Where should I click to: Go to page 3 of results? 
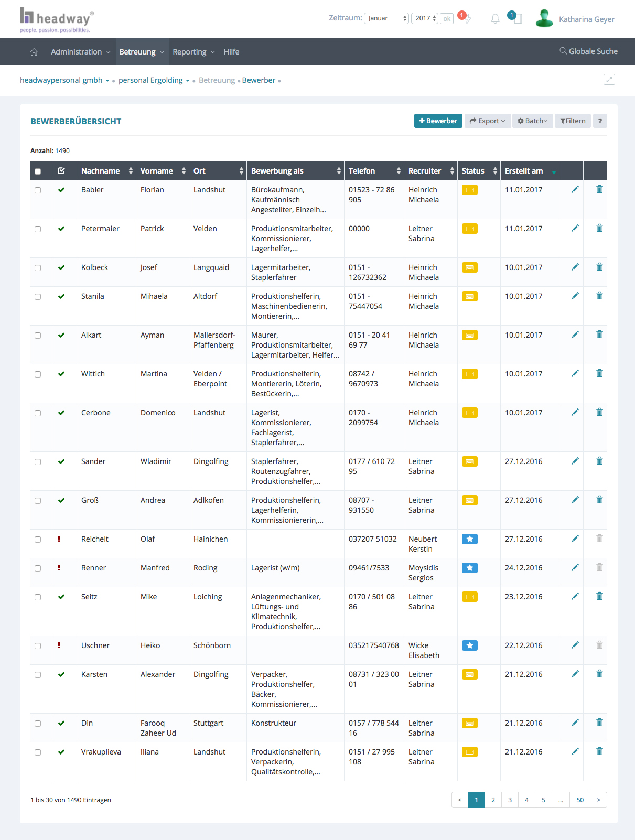click(510, 800)
